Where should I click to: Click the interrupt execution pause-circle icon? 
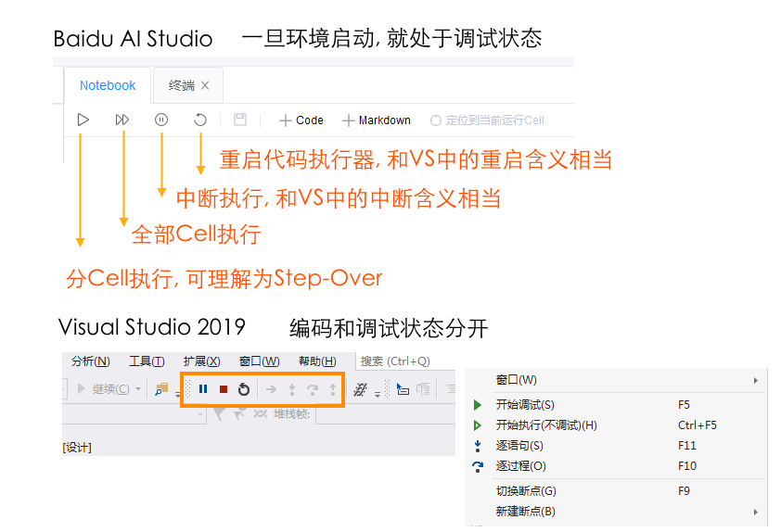click(x=161, y=120)
